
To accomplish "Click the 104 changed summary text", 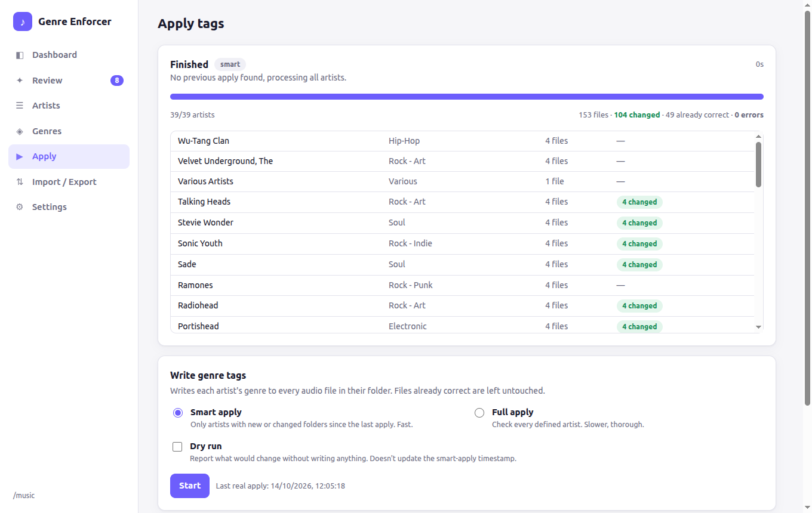I will 637,115.
